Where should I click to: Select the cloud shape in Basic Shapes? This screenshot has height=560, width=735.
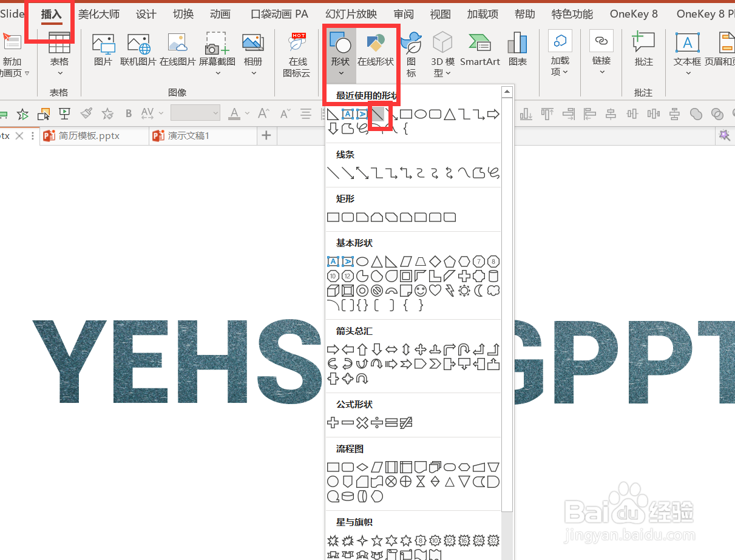493,291
